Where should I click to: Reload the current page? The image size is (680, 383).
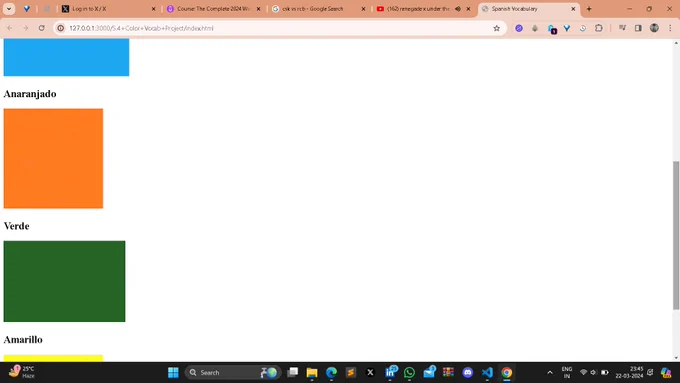(42, 28)
